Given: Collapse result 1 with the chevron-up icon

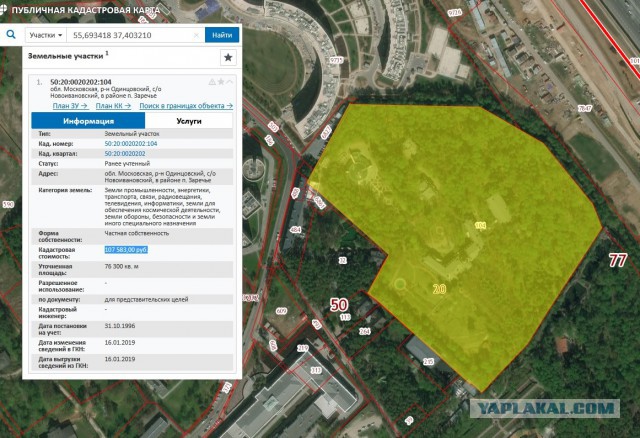Looking at the screenshot, I should 230,82.
